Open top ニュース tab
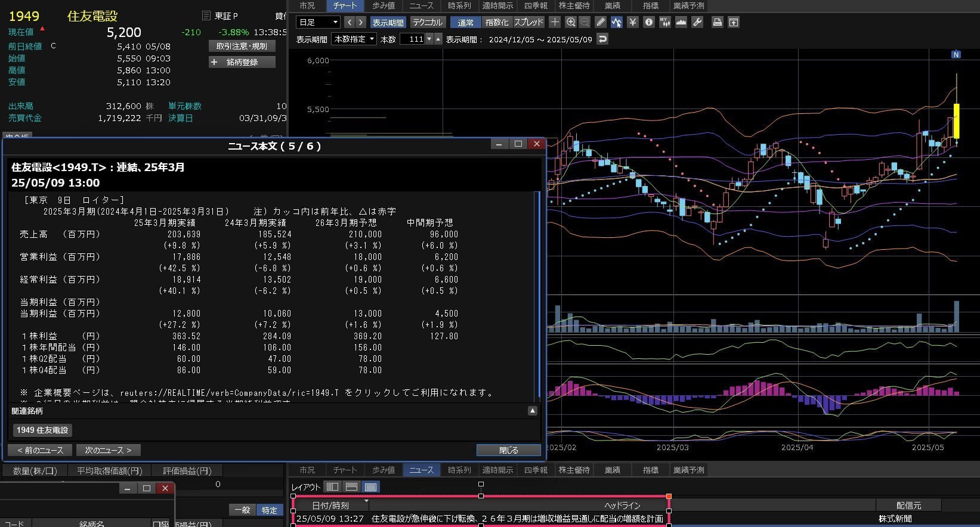 (421, 5)
